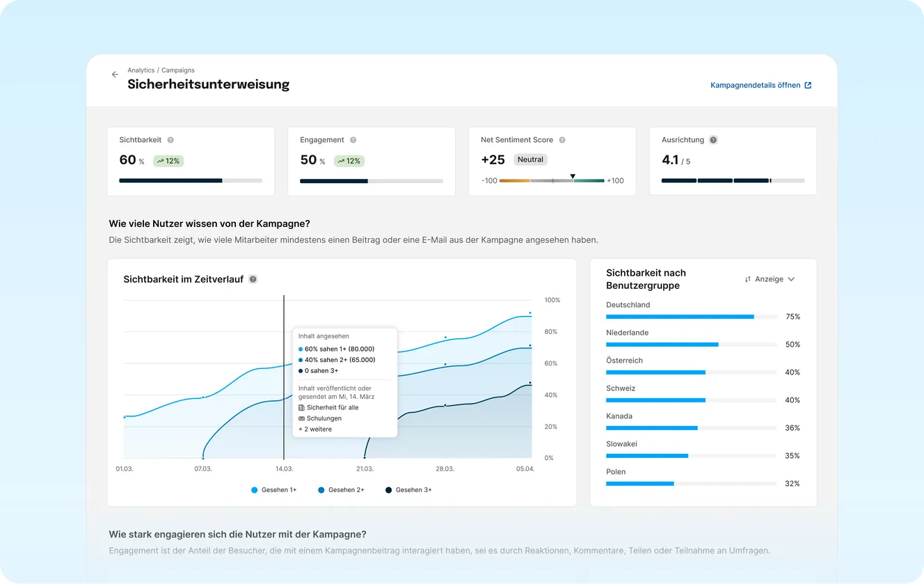Select the Österreich user group bar
Screen dimensions: 924x584
(x=692, y=372)
